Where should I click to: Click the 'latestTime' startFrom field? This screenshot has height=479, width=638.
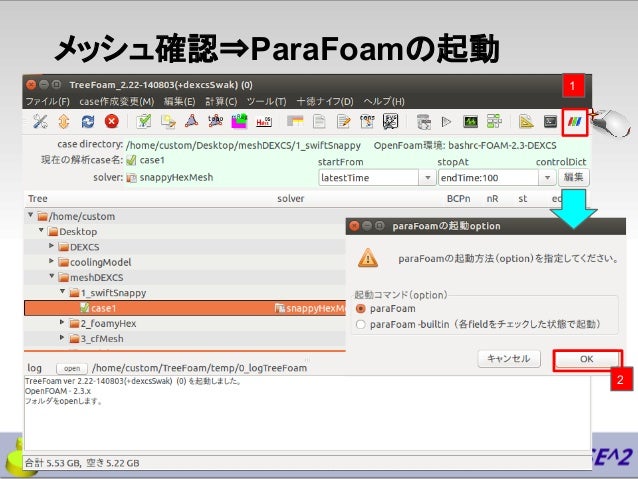[x=369, y=178]
